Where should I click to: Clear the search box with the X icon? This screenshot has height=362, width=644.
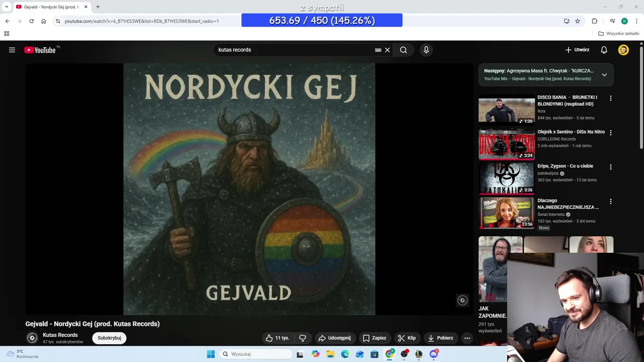387,50
